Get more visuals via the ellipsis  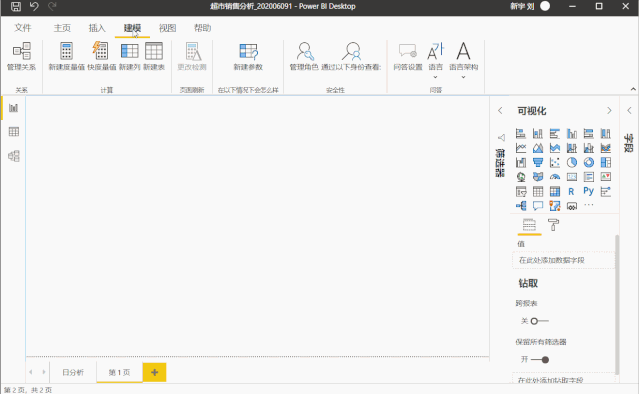pyautogui.click(x=588, y=205)
